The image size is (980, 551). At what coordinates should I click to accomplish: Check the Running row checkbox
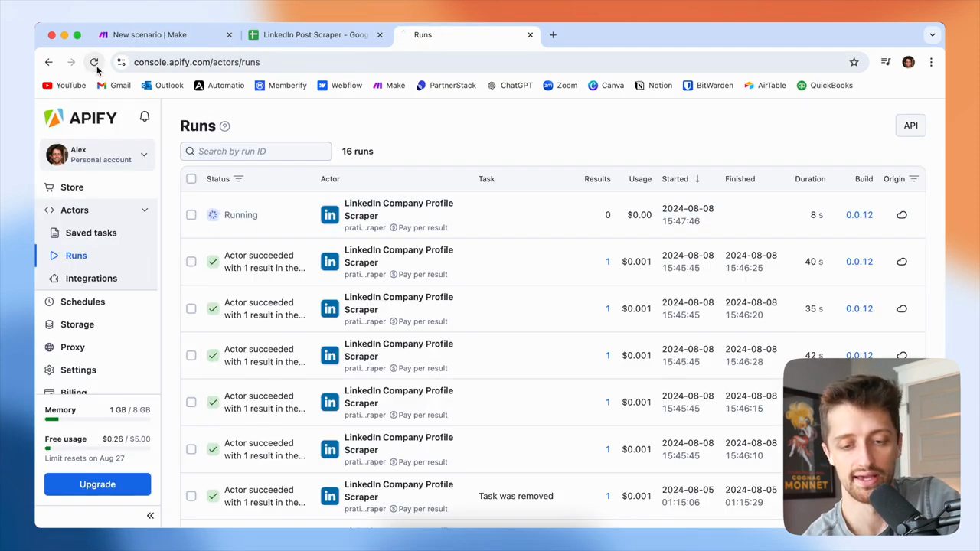click(191, 215)
